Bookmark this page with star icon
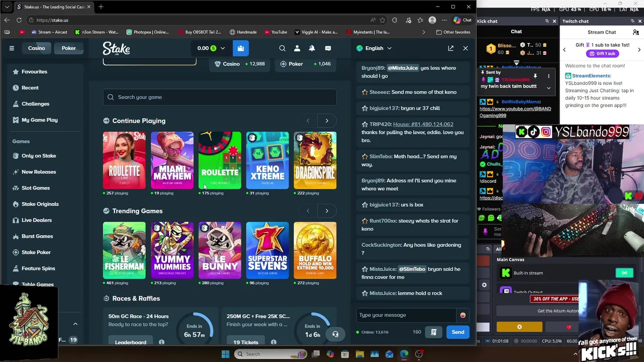The image size is (644, 362). pos(382,20)
